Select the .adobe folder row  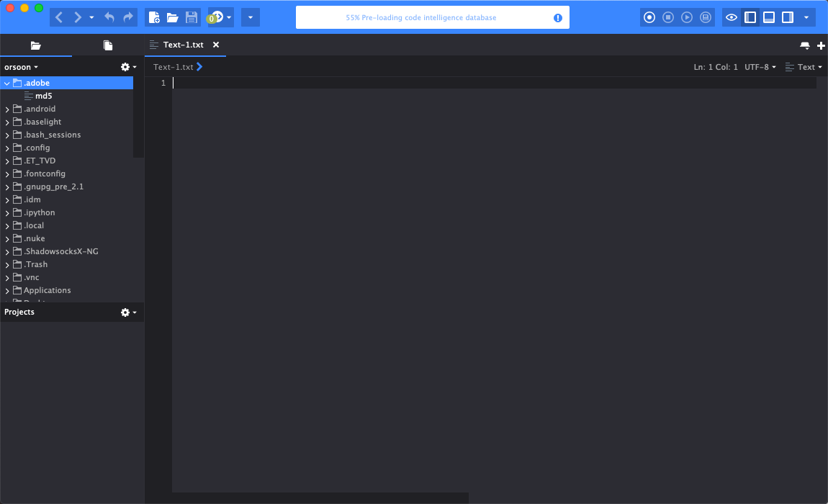click(x=66, y=83)
